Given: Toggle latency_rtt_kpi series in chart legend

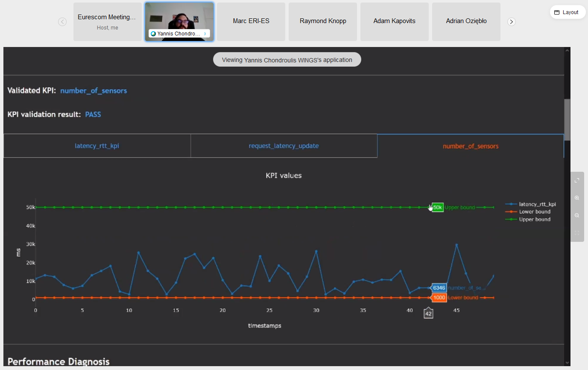Looking at the screenshot, I should coord(537,204).
